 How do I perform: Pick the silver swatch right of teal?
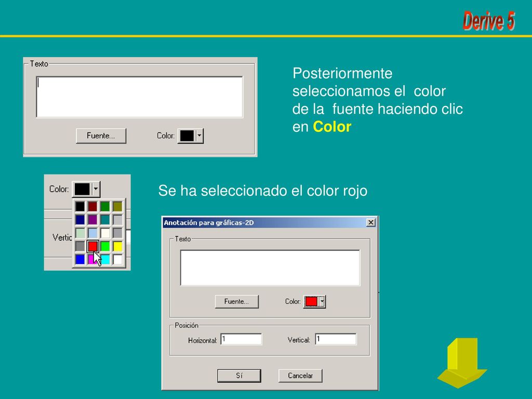(x=118, y=220)
